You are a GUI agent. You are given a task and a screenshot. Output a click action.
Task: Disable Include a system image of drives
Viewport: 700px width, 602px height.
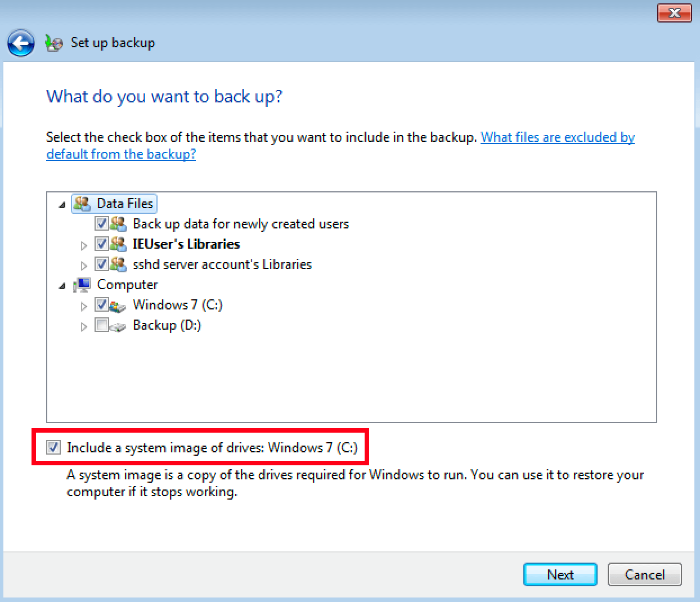[53, 448]
